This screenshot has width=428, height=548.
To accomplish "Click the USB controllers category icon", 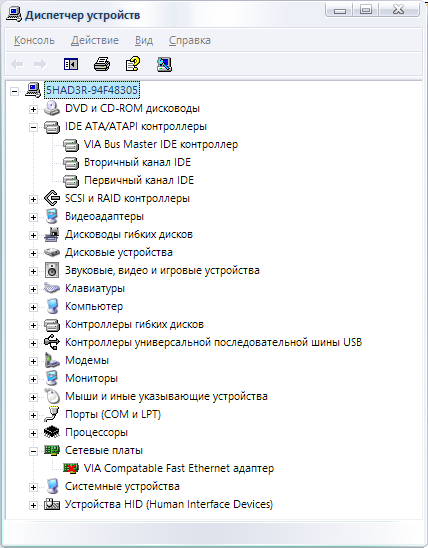I will point(52,342).
